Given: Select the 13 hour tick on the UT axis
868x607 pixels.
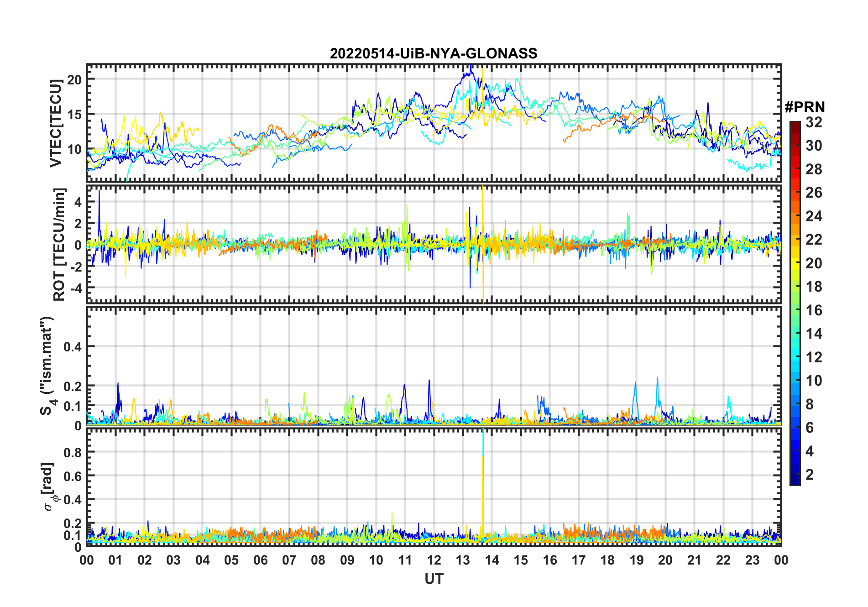Looking at the screenshot, I should pos(463,560).
